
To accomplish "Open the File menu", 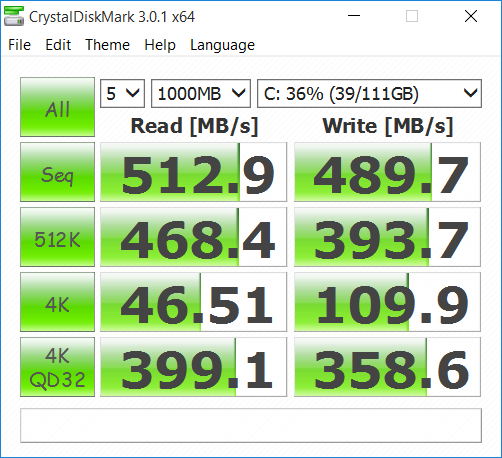I will [x=20, y=45].
